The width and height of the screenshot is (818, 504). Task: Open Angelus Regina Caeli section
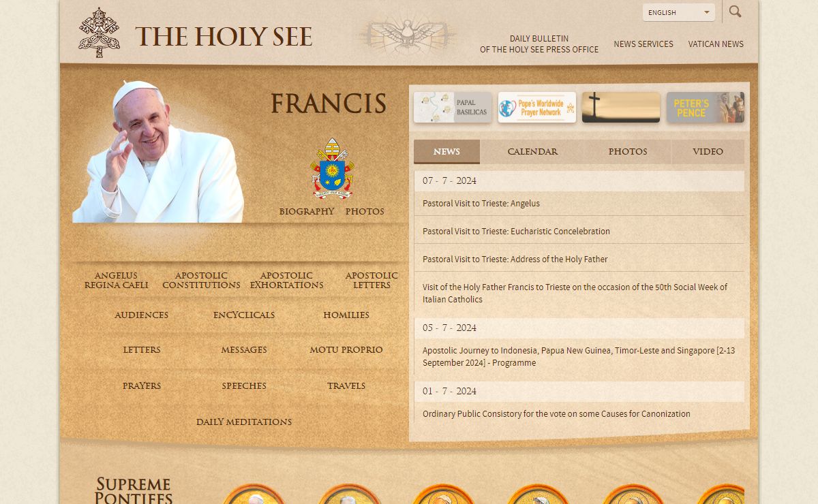tap(116, 281)
